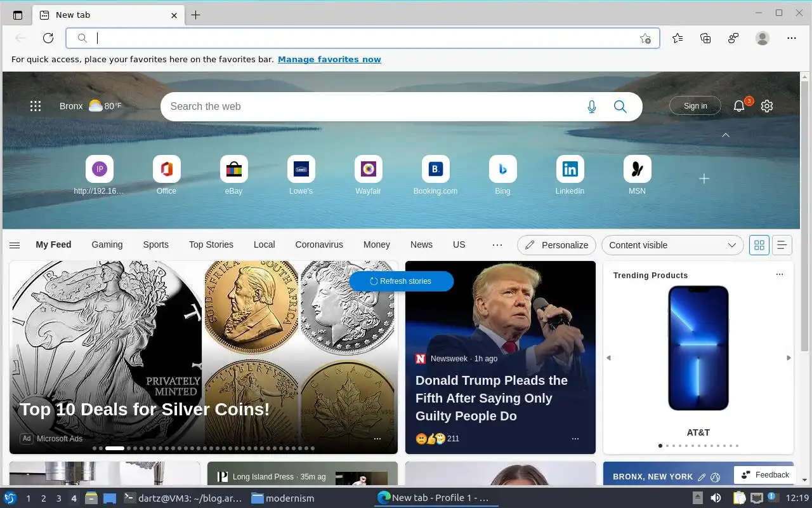Screen dimensions: 812x508
Task: Open the AT&T blue phone product image
Action: [698, 348]
